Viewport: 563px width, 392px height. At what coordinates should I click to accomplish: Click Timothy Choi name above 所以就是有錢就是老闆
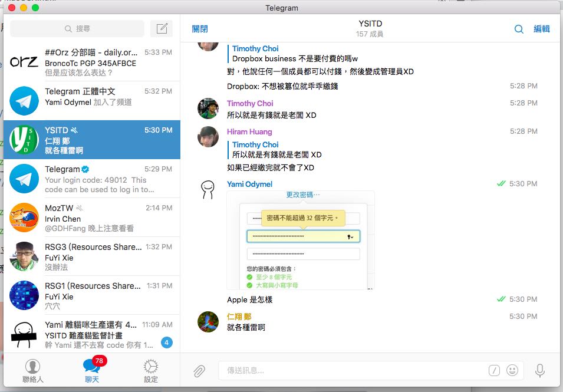tap(250, 103)
